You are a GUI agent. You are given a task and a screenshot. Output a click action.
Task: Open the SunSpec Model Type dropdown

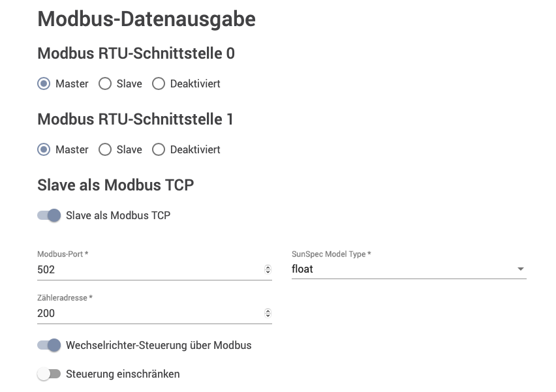[409, 269]
